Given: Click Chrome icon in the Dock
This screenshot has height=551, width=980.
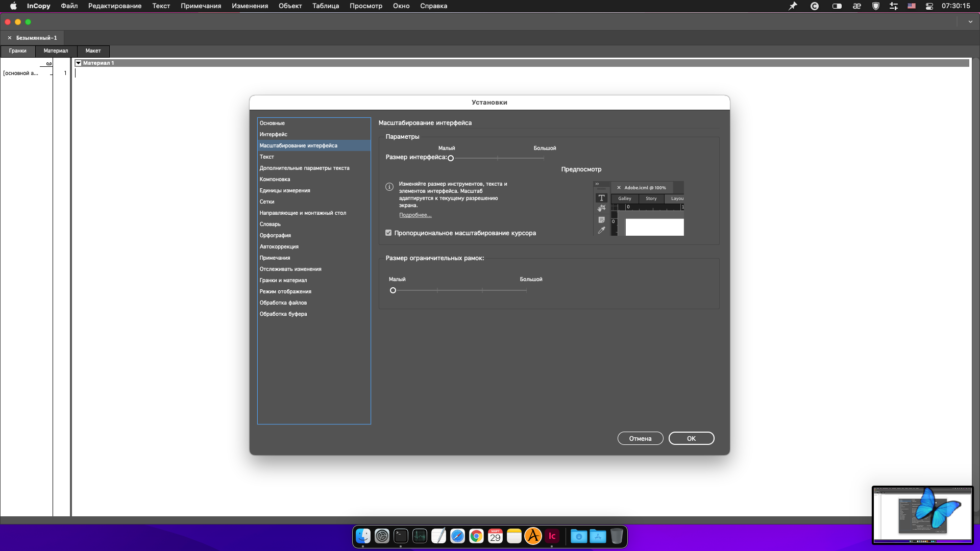Looking at the screenshot, I should coord(476,536).
